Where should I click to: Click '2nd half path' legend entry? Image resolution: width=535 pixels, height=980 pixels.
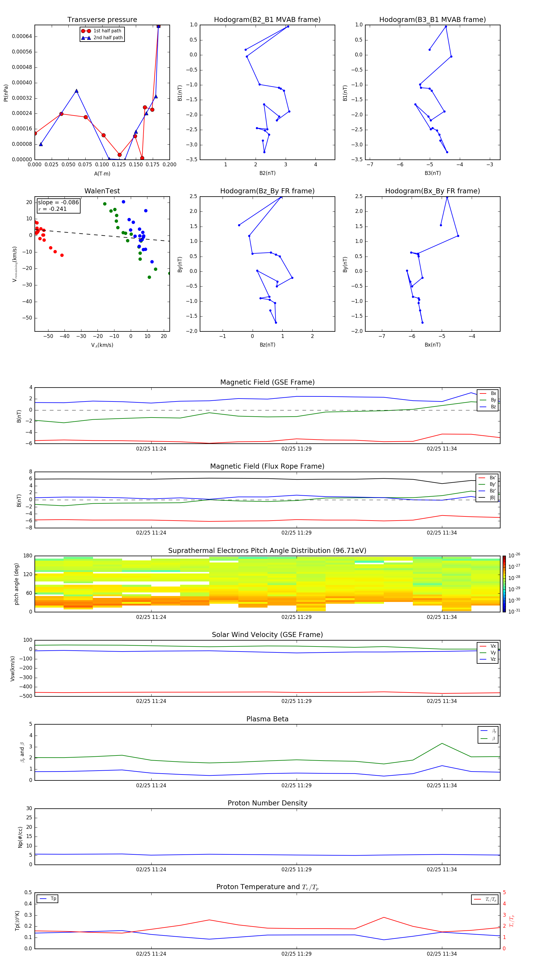click(x=102, y=38)
